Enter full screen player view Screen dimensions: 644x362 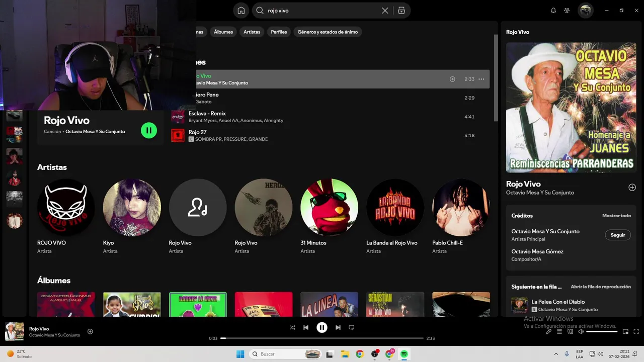click(x=636, y=331)
